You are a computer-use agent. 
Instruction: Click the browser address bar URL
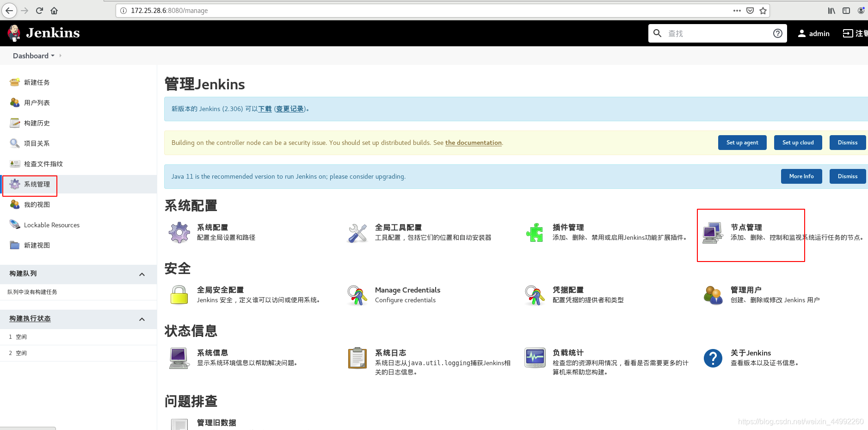coord(169,11)
